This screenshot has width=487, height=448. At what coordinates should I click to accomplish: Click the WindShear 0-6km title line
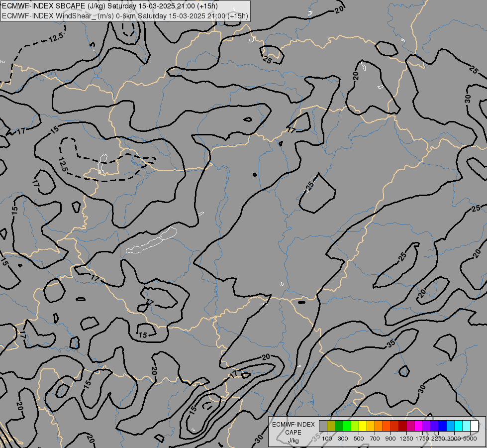pyautogui.click(x=125, y=16)
